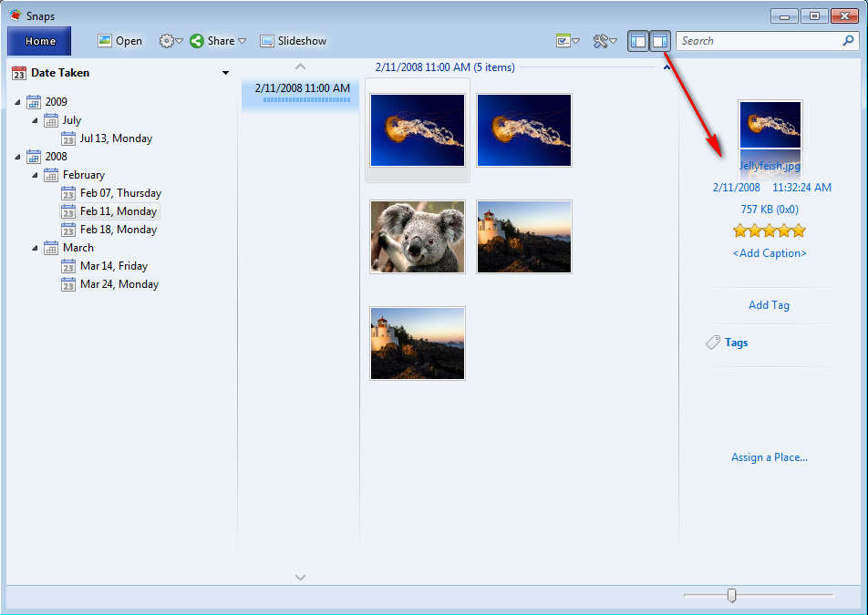
Task: Set rating with the third star
Action: coord(770,231)
